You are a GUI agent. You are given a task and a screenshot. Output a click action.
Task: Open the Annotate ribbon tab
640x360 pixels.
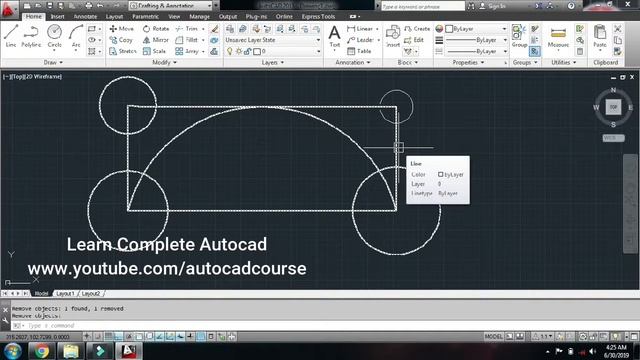pos(85,16)
